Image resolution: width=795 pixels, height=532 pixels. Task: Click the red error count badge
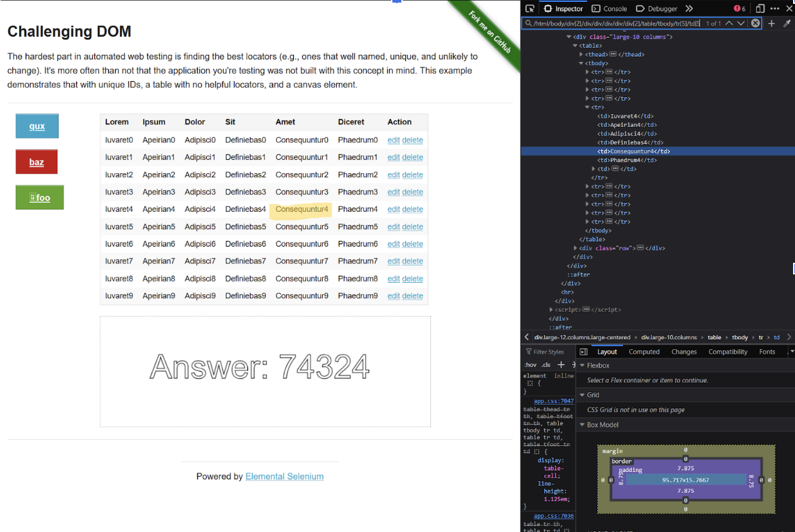click(x=739, y=8)
